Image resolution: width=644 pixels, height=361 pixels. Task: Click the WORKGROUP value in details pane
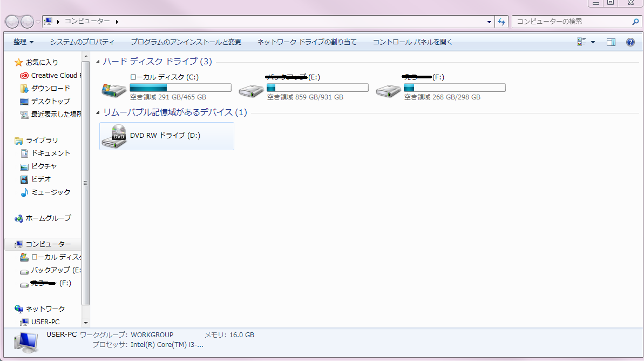point(152,335)
